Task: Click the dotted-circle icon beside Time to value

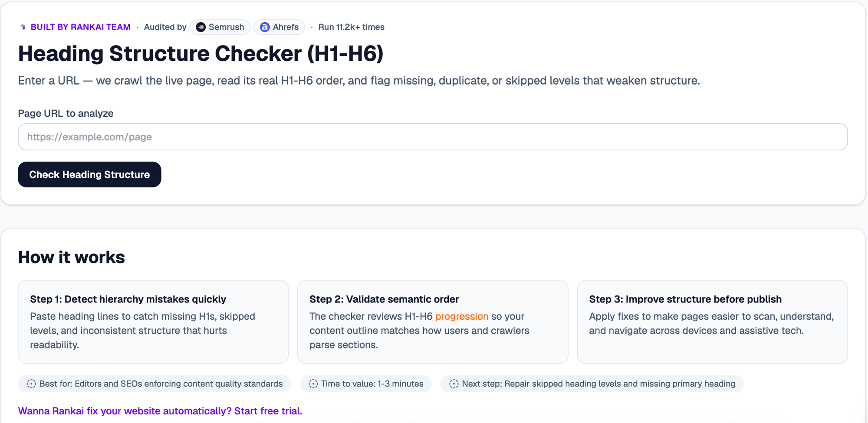Action: tap(313, 384)
